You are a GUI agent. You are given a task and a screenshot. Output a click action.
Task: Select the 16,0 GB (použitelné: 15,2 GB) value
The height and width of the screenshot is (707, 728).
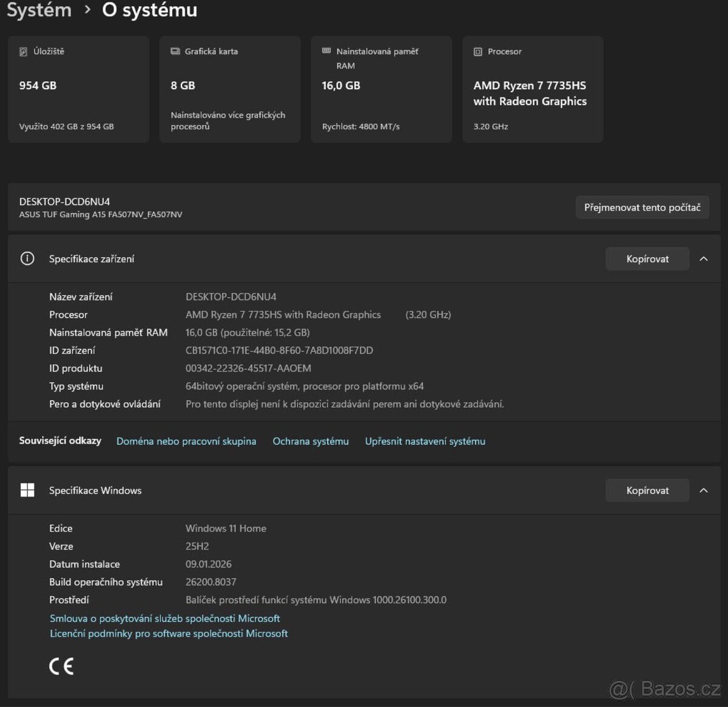248,333
